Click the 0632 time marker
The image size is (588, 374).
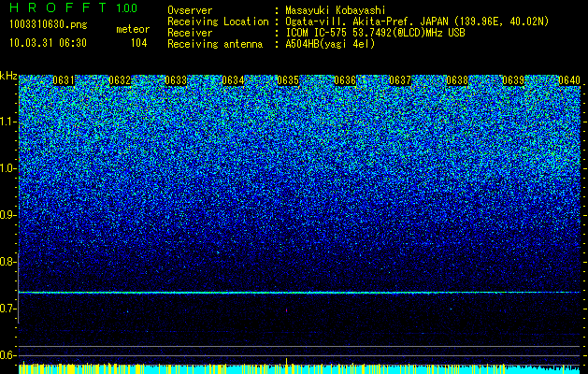[120, 80]
